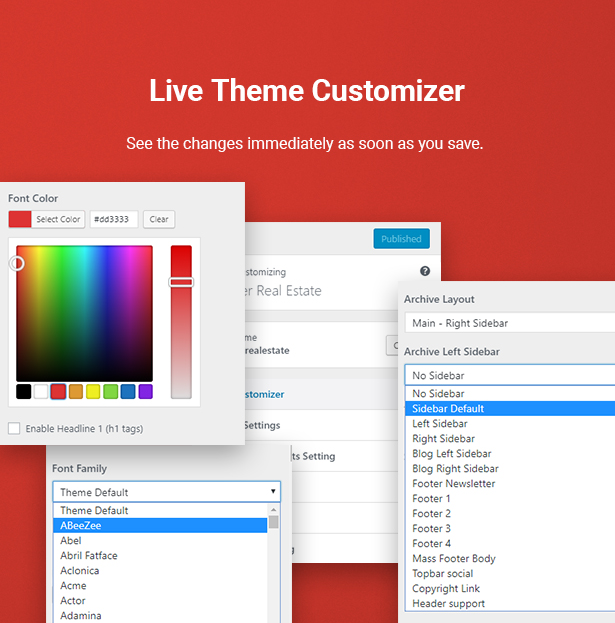Click the font list scrollbar thumb

[x=273, y=522]
